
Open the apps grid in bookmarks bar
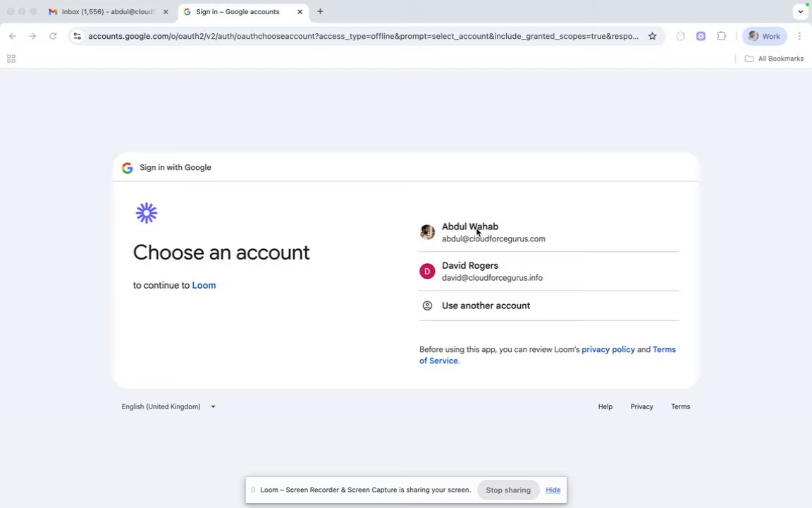pyautogui.click(x=11, y=59)
